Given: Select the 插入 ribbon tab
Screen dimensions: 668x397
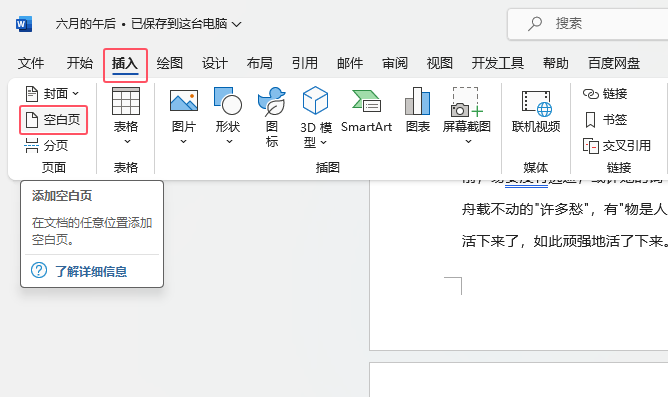Looking at the screenshot, I should pos(125,64).
